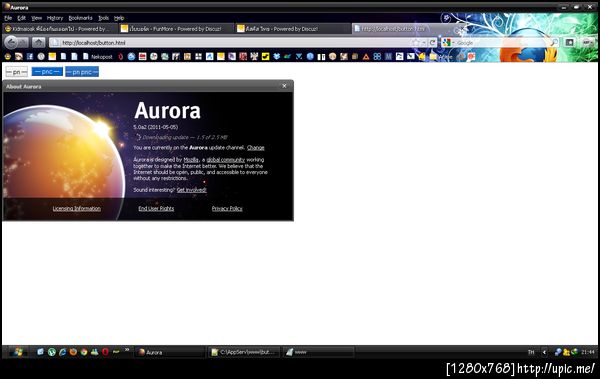Open Licensing Information link
Image resolution: width=600 pixels, height=379 pixels.
click(77, 208)
